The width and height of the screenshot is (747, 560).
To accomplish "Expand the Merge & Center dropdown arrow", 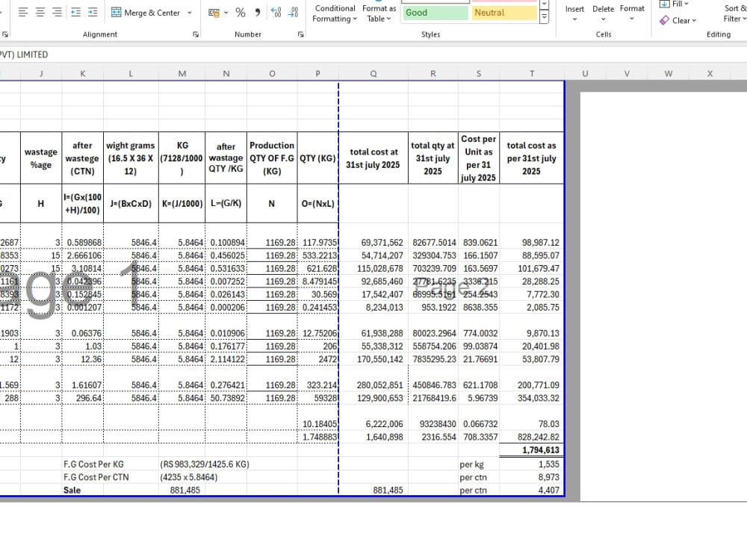I will coord(190,13).
